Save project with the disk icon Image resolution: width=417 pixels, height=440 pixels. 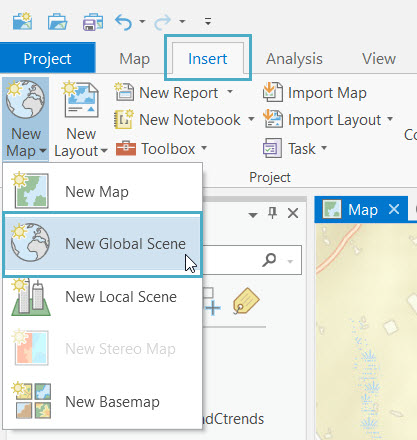coord(93,22)
